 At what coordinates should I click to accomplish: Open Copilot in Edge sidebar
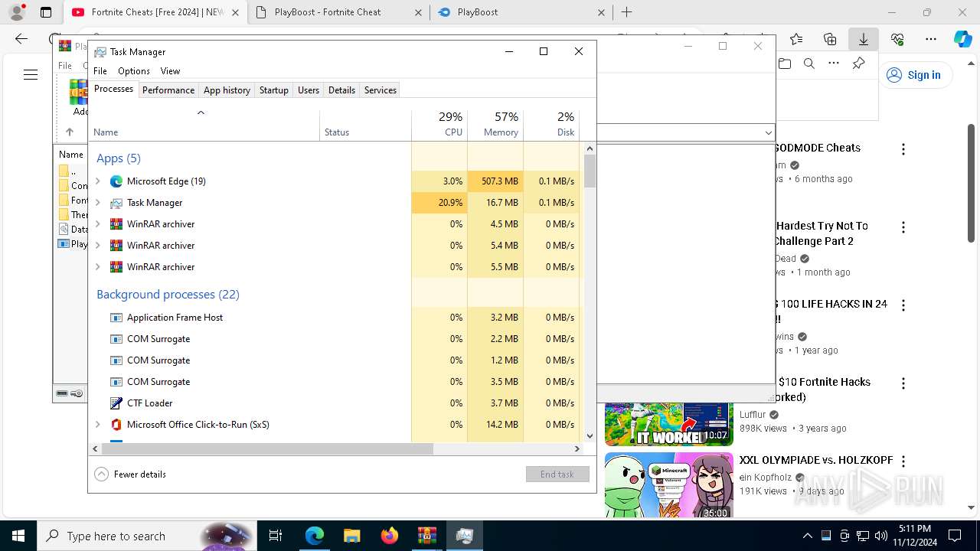(963, 39)
